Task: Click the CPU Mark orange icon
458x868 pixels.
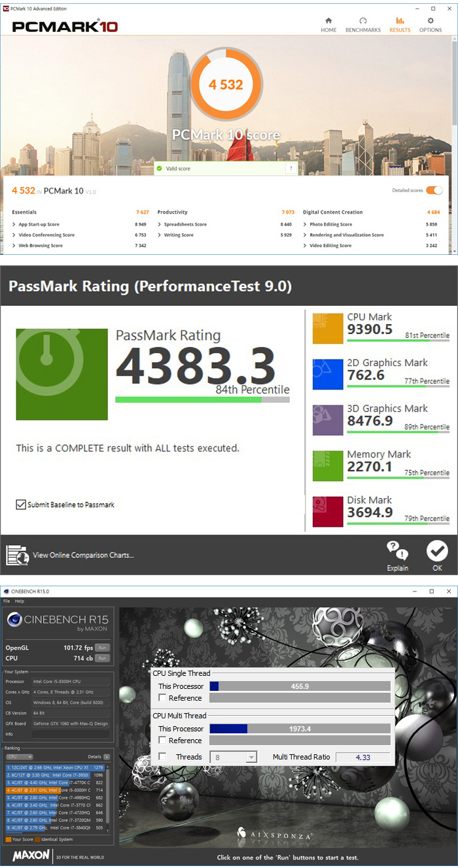Action: 328,329
